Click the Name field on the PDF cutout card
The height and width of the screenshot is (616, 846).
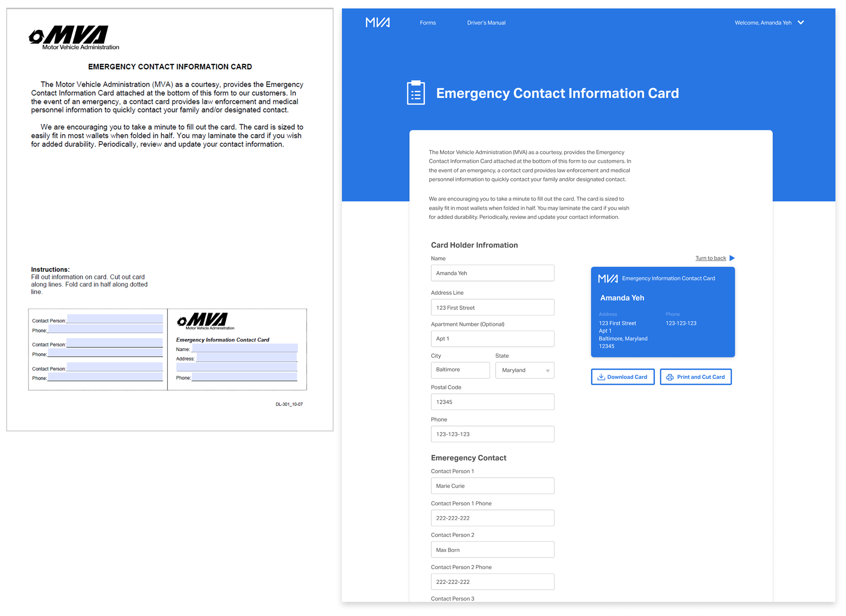tap(245, 349)
